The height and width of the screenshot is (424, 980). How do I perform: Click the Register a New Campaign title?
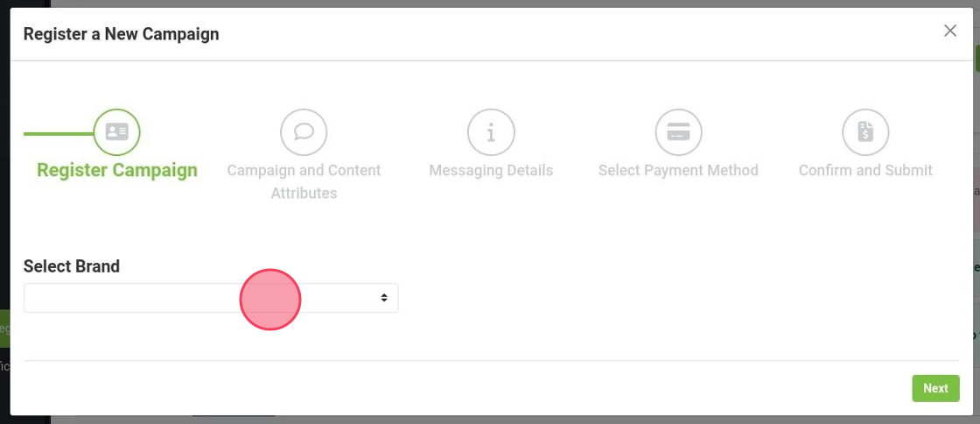click(x=121, y=34)
